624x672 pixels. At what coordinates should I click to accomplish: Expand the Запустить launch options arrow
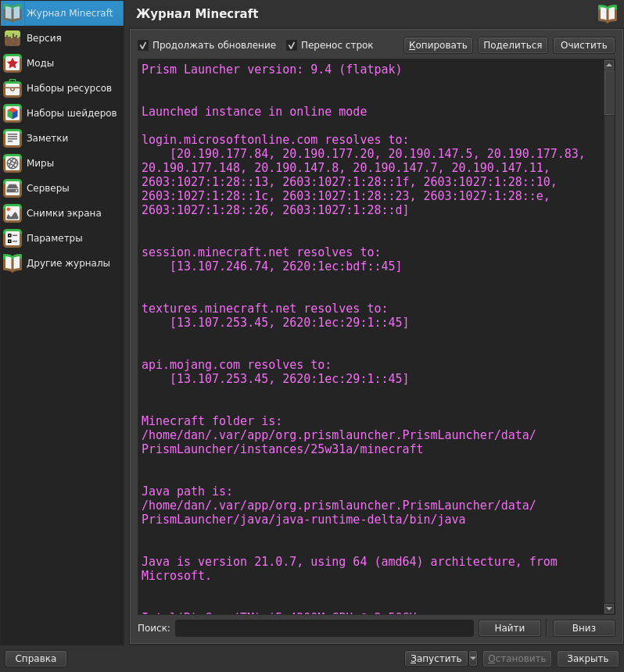coord(473,659)
